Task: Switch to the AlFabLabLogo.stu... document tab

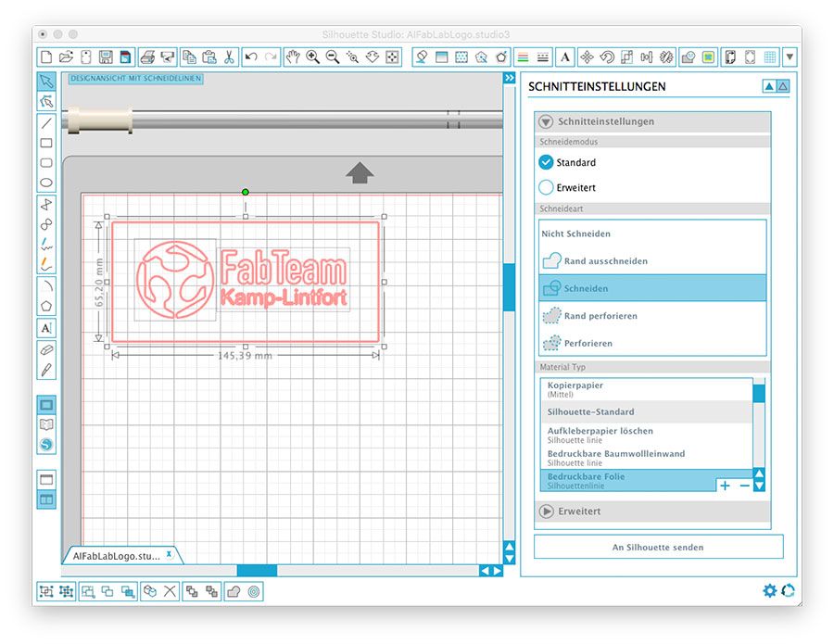Action: pos(117,556)
